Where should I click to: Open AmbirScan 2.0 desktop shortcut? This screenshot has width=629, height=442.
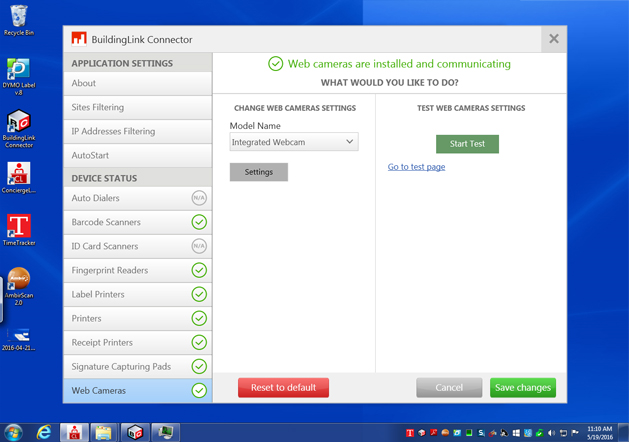point(18,286)
